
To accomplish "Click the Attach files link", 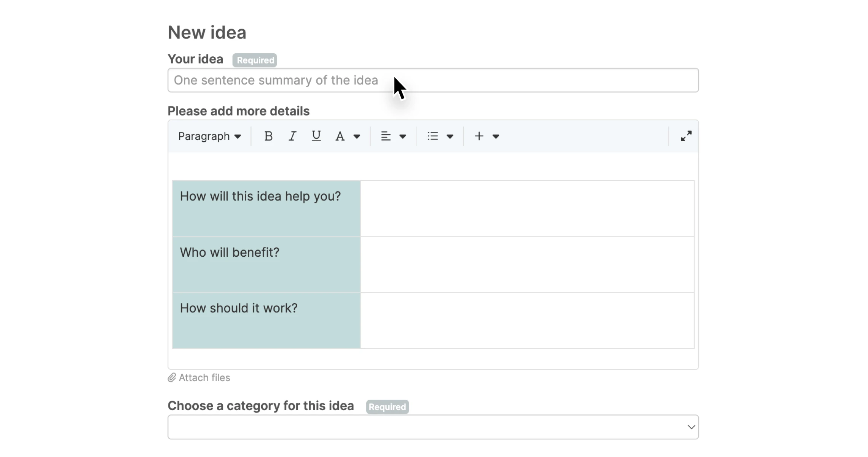I will click(x=204, y=378).
